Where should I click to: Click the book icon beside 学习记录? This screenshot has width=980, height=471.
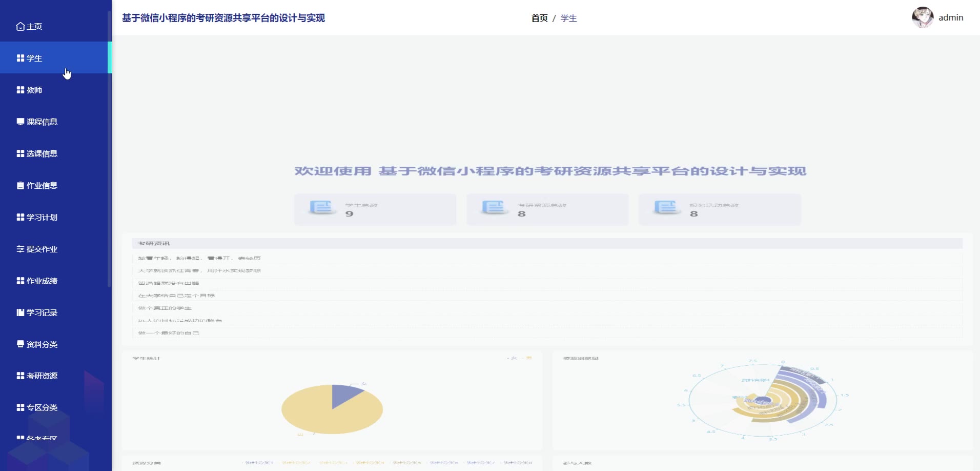(x=21, y=312)
